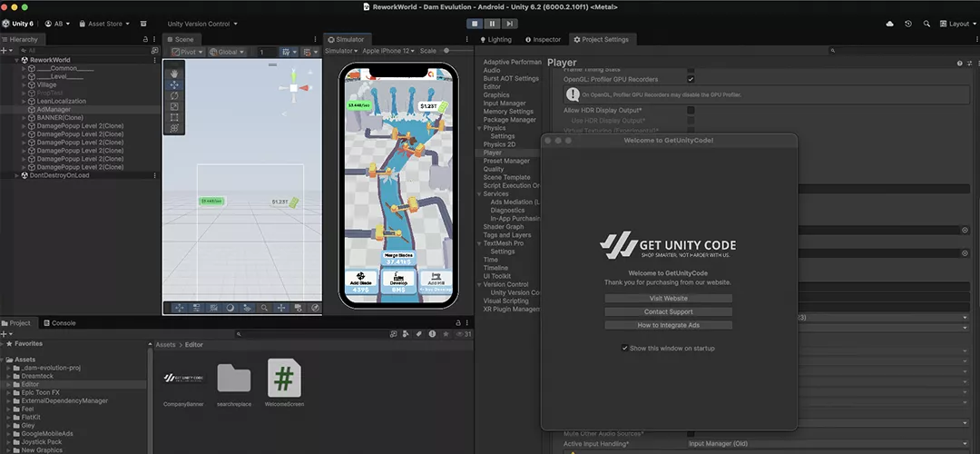This screenshot has height=454, width=980.
Task: Select the Move tool in Scene toolbar
Action: click(x=174, y=84)
